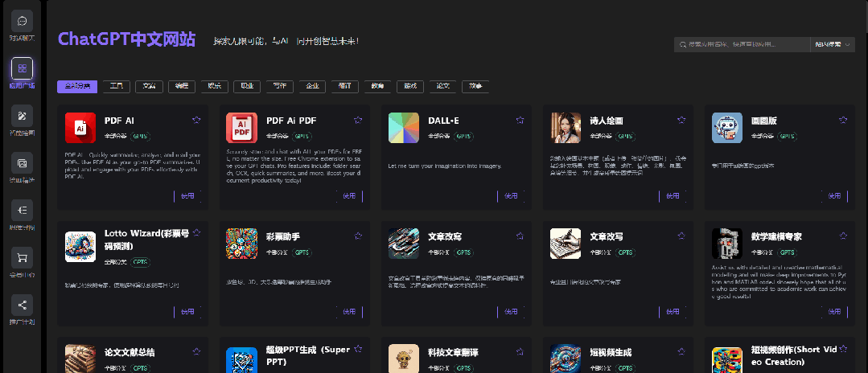Open the AI drawing brush icon in sidebar
The image size is (868, 373).
tap(23, 116)
